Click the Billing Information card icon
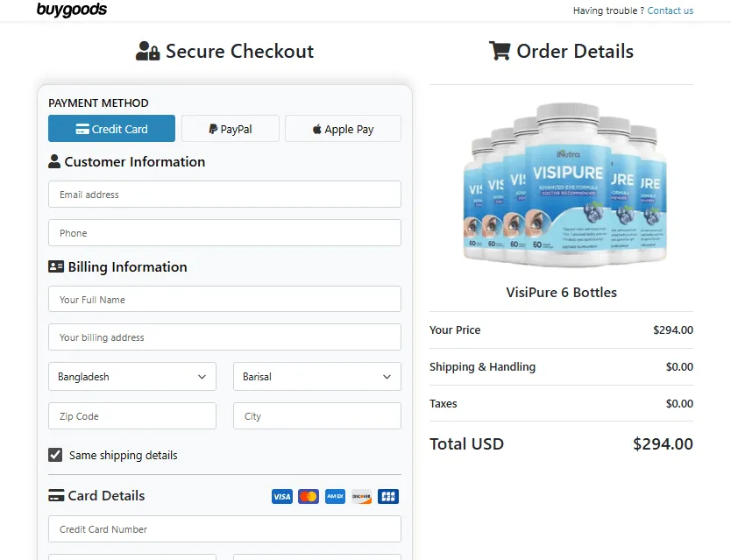 [x=55, y=267]
